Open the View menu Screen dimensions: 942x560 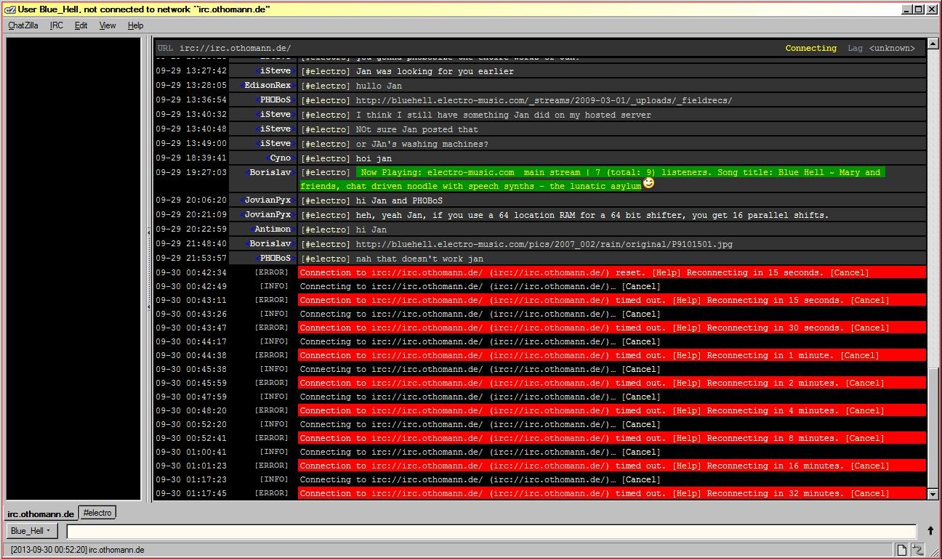[x=107, y=25]
